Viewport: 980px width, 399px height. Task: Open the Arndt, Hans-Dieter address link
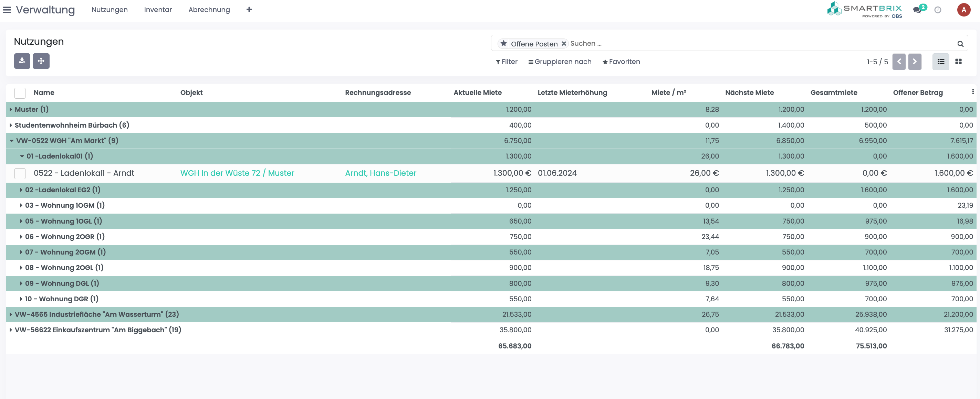380,173
